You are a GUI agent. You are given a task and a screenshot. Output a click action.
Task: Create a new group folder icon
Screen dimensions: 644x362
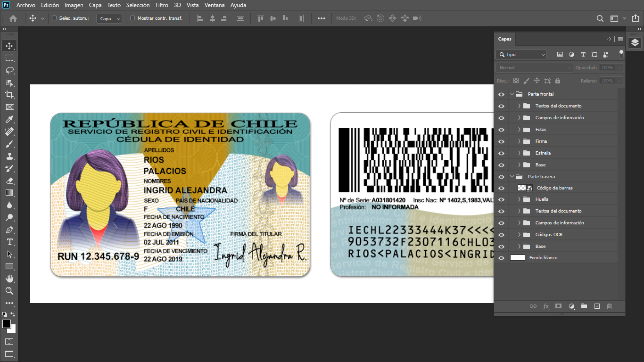coord(584,306)
